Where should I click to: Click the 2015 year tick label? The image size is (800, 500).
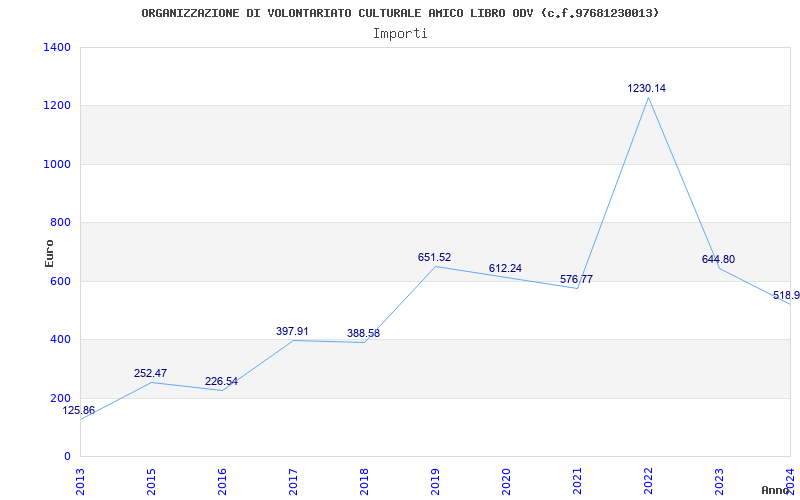pos(152,481)
